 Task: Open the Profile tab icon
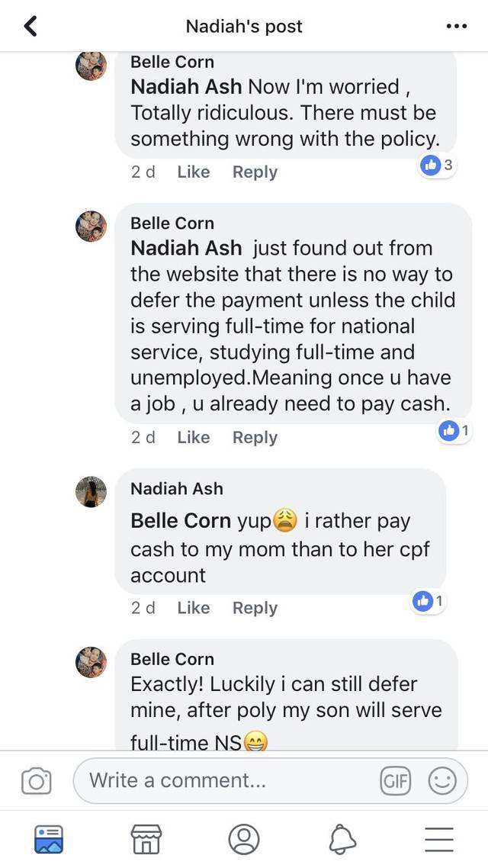(244, 839)
